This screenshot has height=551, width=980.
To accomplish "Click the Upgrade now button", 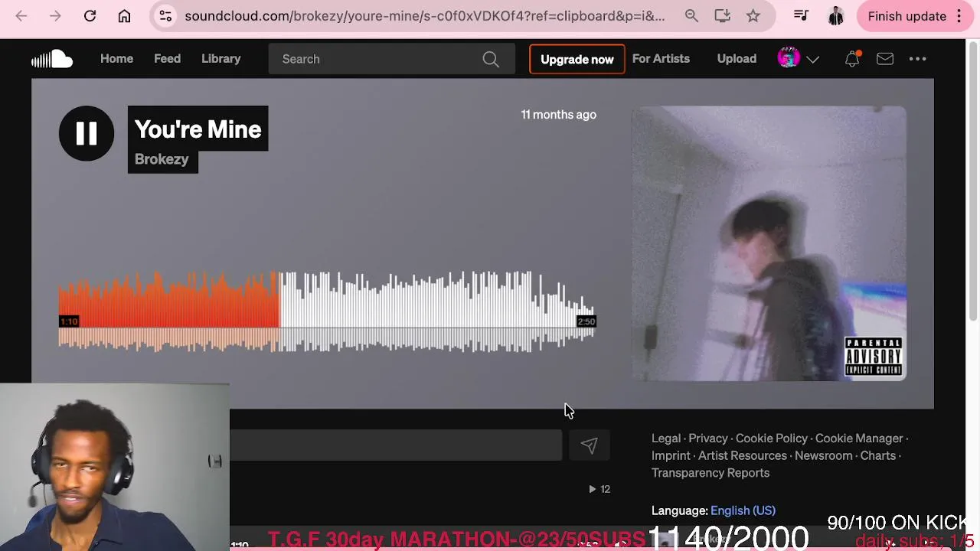I will click(577, 59).
